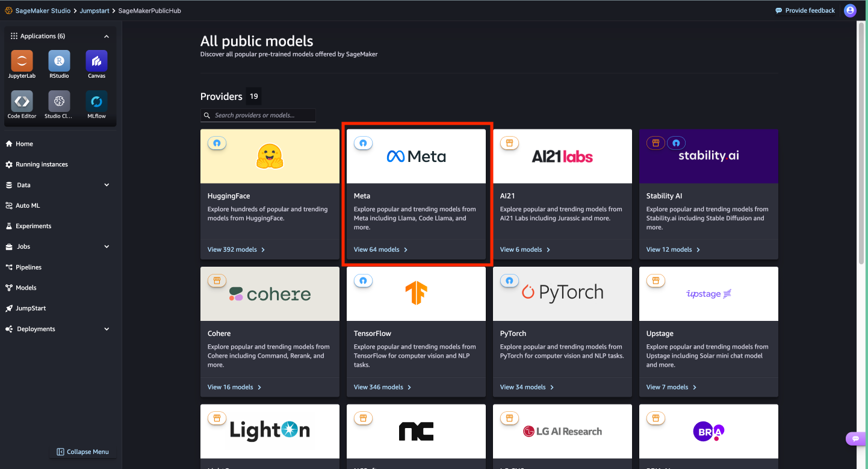Expand the Data menu chevron
Image resolution: width=868 pixels, height=469 pixels.
107,185
